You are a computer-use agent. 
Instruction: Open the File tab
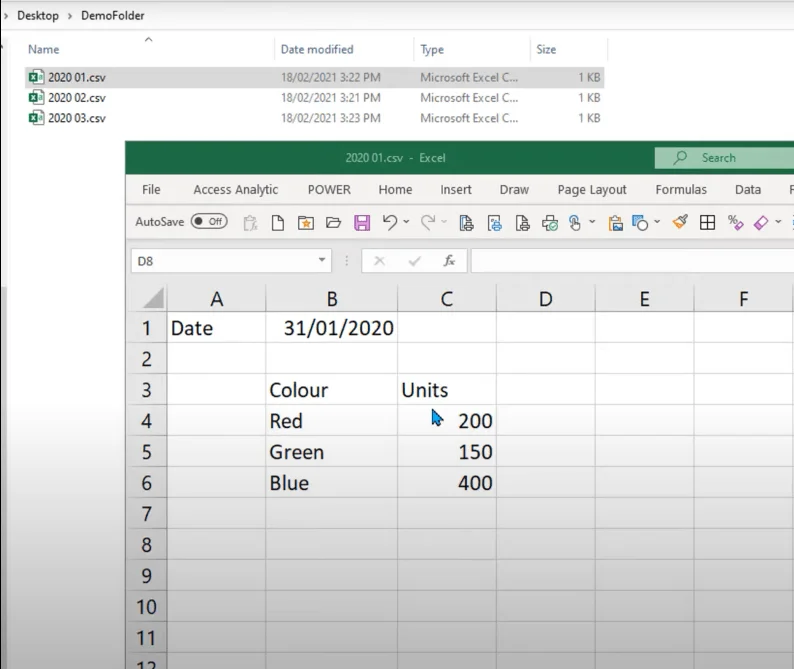[x=151, y=189]
